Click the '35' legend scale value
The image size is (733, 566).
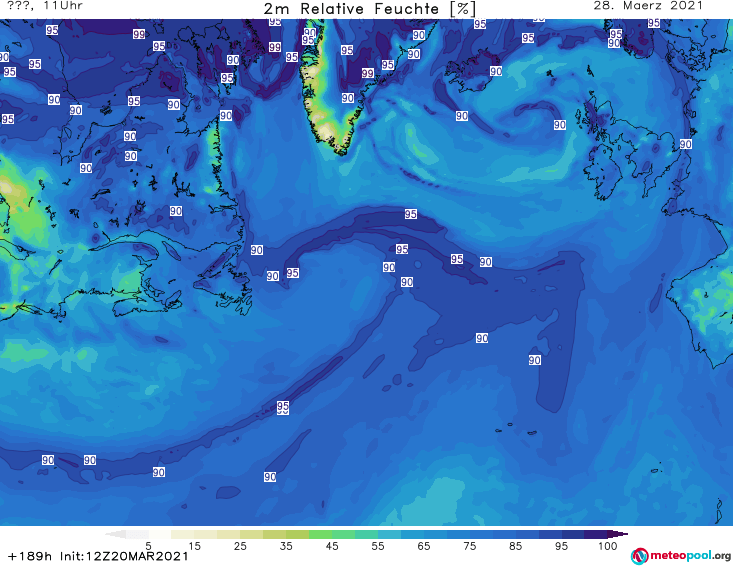click(x=286, y=545)
